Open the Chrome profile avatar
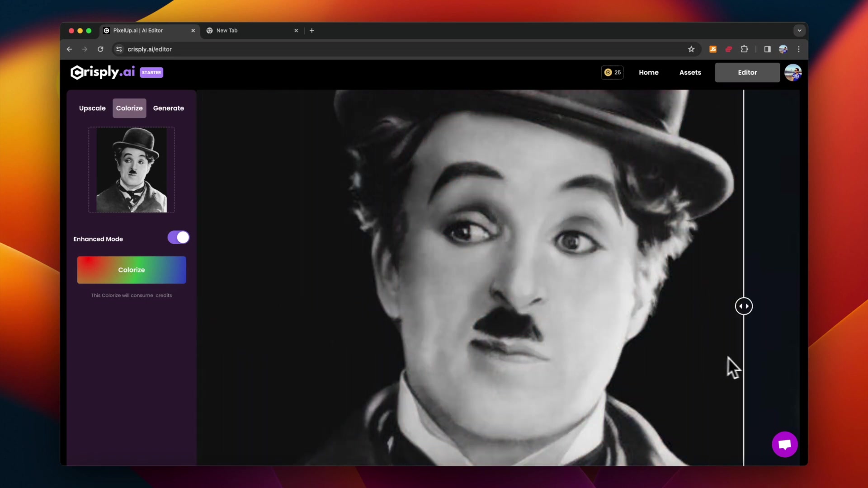This screenshot has height=488, width=868. click(783, 49)
